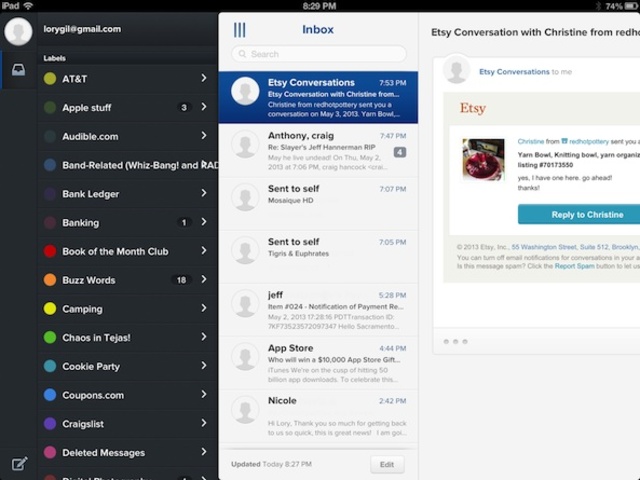Screen dimensions: 640x480
Task: Tap the avatar beside jeff's email
Action: pos(245,303)
